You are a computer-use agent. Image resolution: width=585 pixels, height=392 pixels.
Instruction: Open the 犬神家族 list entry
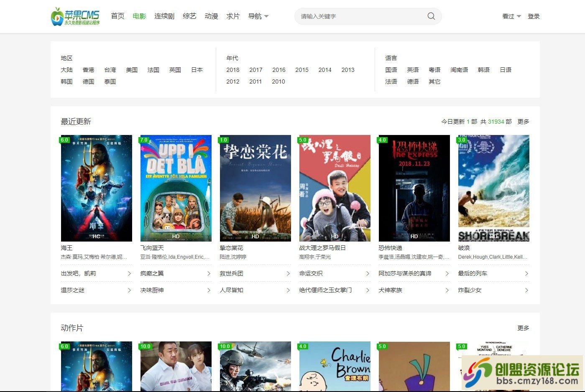tap(414, 290)
